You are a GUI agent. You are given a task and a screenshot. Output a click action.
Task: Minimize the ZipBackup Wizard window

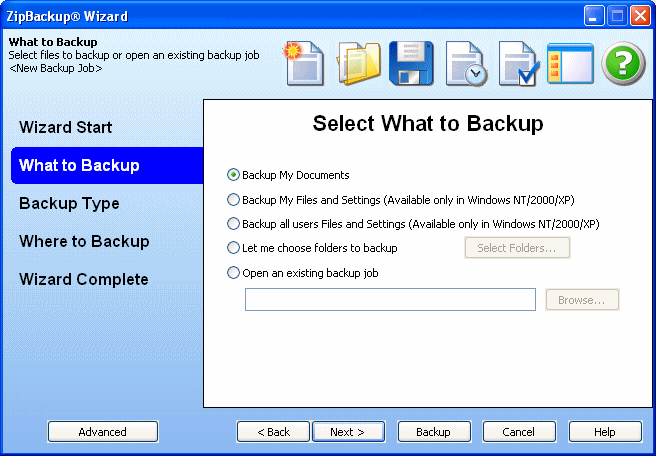point(594,16)
